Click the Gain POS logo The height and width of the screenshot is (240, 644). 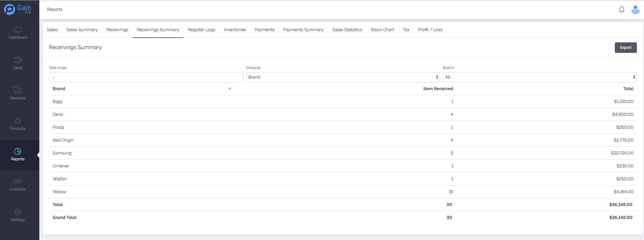18,9
